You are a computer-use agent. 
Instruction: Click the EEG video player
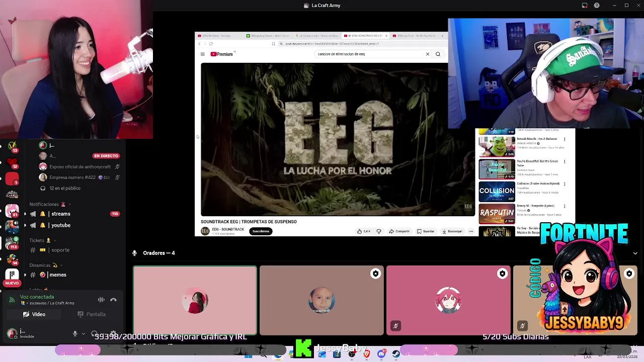coord(338,139)
